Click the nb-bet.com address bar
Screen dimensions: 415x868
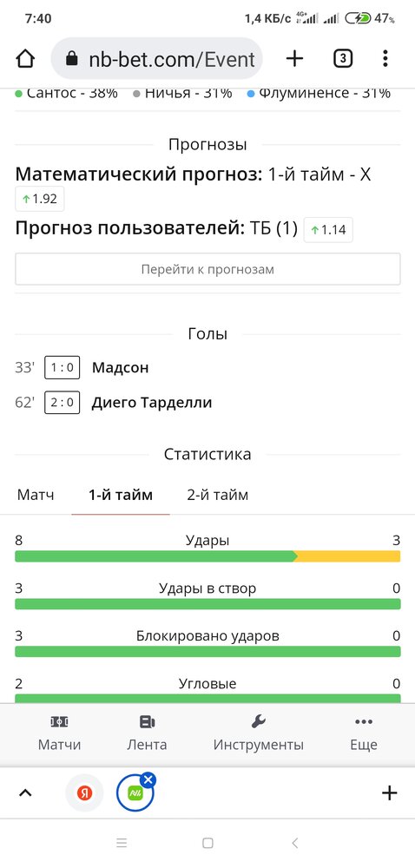pos(156,59)
